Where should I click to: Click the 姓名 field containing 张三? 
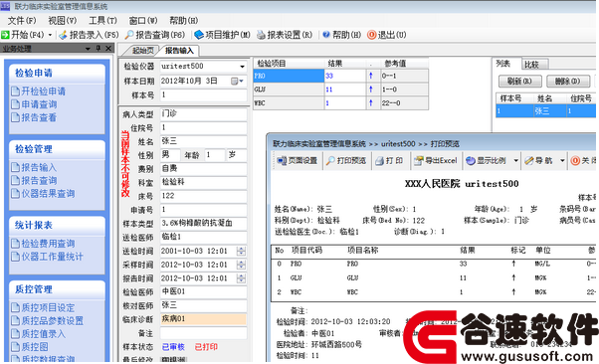[x=203, y=141]
